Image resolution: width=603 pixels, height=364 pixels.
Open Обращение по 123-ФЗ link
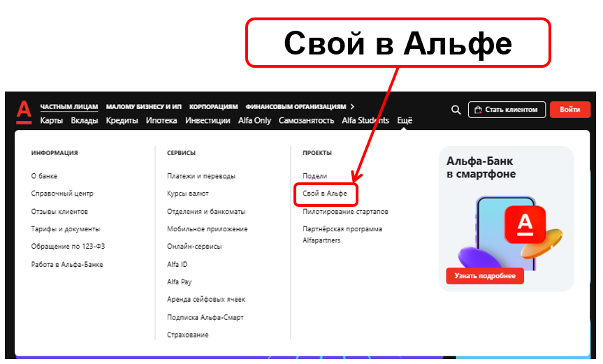tap(68, 247)
